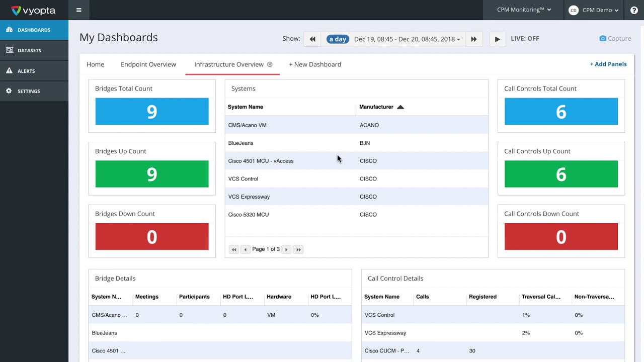Click the Datasets sidebar icon
This screenshot has width=644, height=362.
(9, 50)
